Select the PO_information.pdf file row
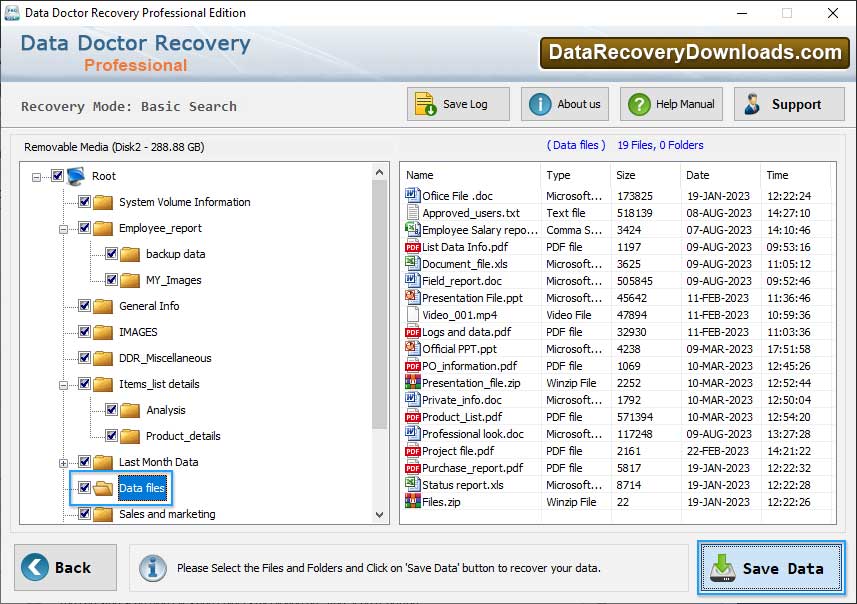The image size is (857, 604). pyautogui.click(x=618, y=366)
